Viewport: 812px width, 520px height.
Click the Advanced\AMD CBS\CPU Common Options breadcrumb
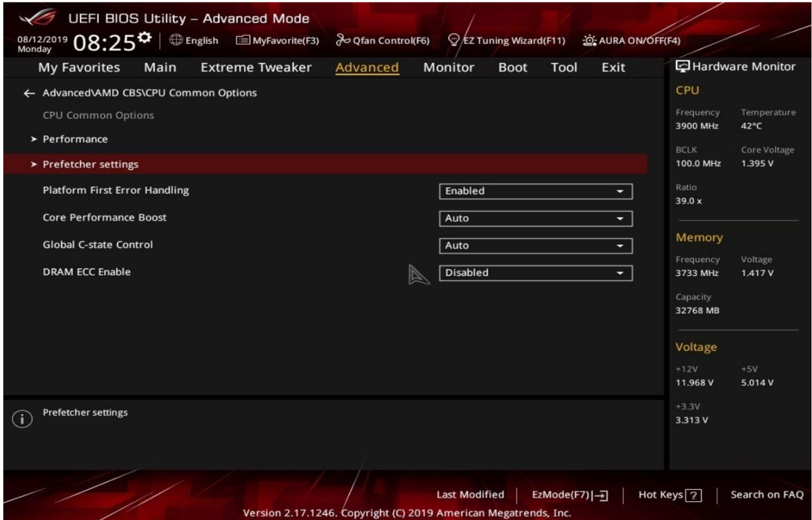click(x=150, y=93)
